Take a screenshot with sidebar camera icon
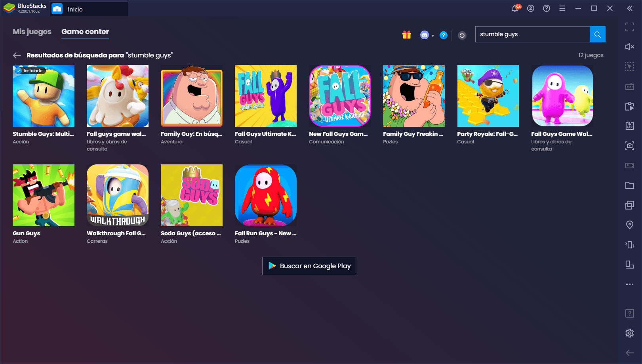The width and height of the screenshot is (642, 364). pyautogui.click(x=630, y=146)
